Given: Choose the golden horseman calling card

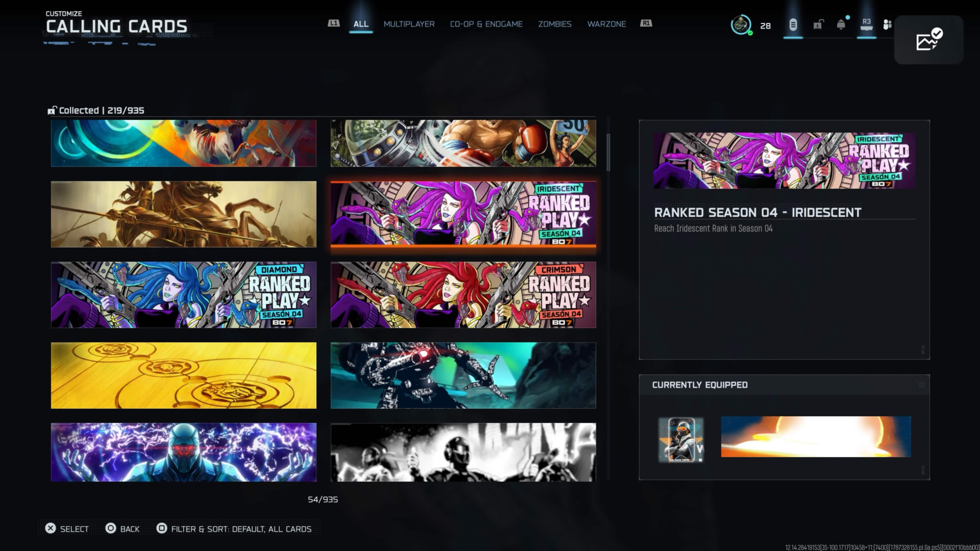Looking at the screenshot, I should point(184,214).
